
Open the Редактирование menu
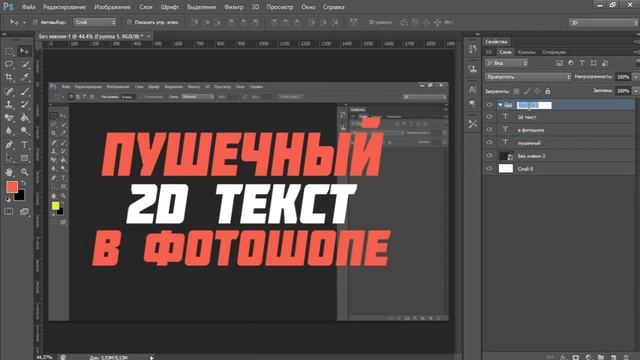(x=64, y=7)
